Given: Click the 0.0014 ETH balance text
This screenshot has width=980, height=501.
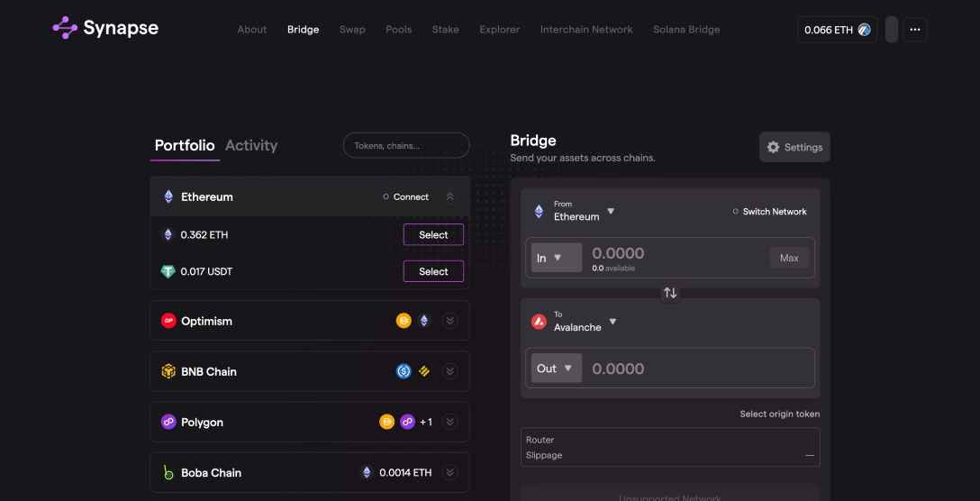Looking at the screenshot, I should [405, 473].
